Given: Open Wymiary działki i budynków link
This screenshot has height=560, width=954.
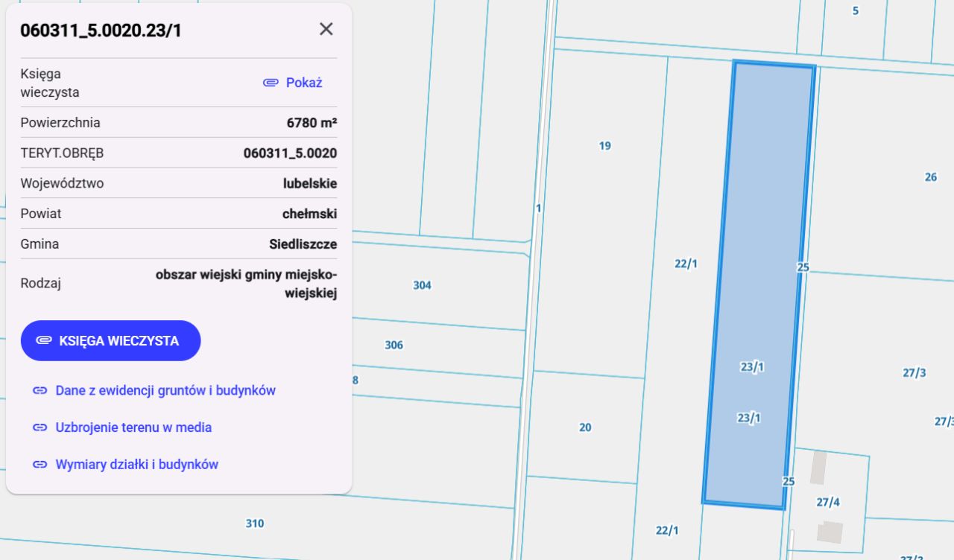Looking at the screenshot, I should coord(137,465).
